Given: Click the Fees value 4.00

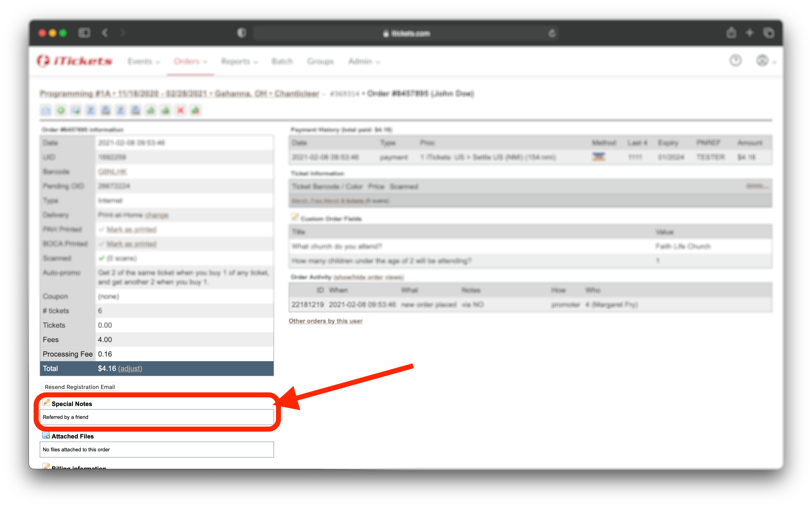Looking at the screenshot, I should coord(105,340).
